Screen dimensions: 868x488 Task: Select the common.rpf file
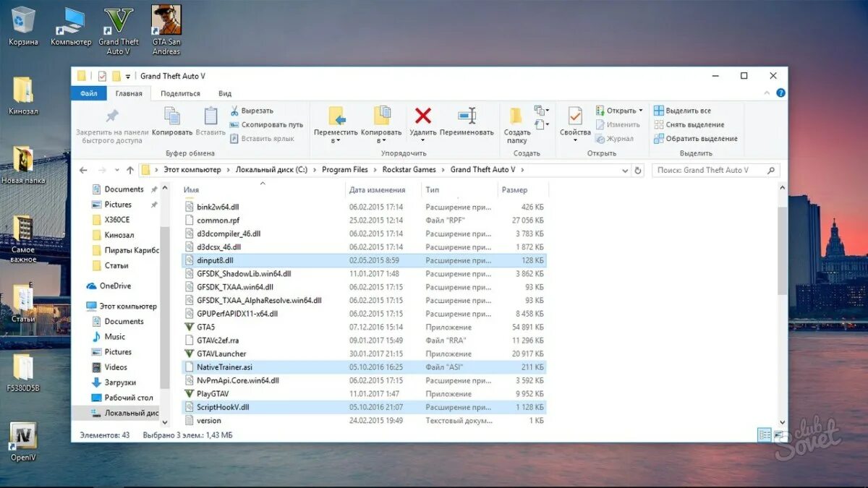tap(364, 220)
